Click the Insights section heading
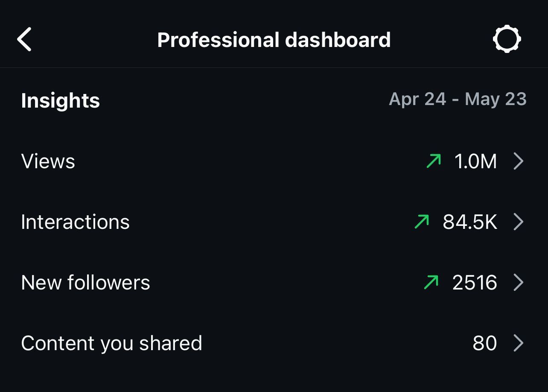548x392 pixels. tap(60, 101)
